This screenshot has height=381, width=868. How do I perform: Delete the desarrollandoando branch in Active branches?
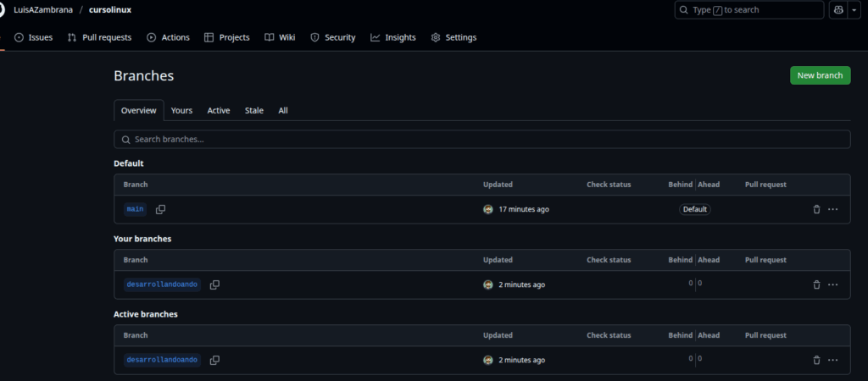coord(816,360)
